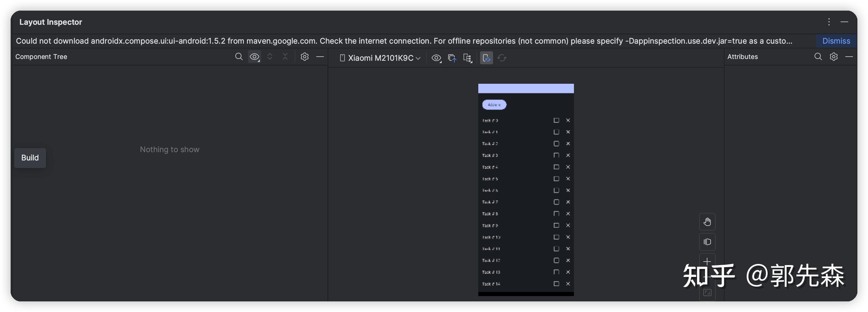The image size is (868, 312).
Task: Check the checkbox for Task # 7
Action: 556,202
